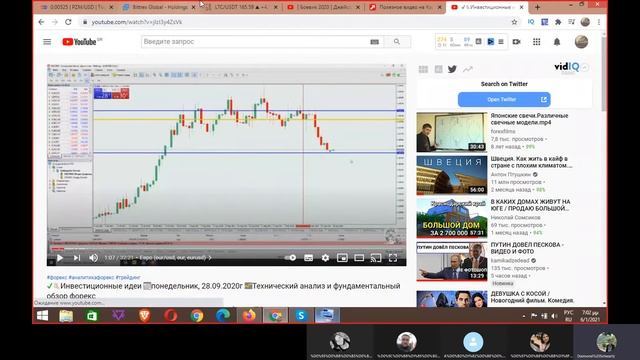Open the #трейдинг hashtag link
Screen dimensions: 640x360
pyautogui.click(x=128, y=278)
